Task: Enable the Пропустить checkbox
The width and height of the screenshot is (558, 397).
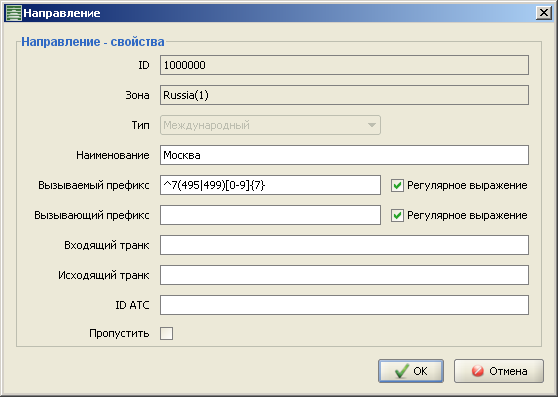Action: 167,334
